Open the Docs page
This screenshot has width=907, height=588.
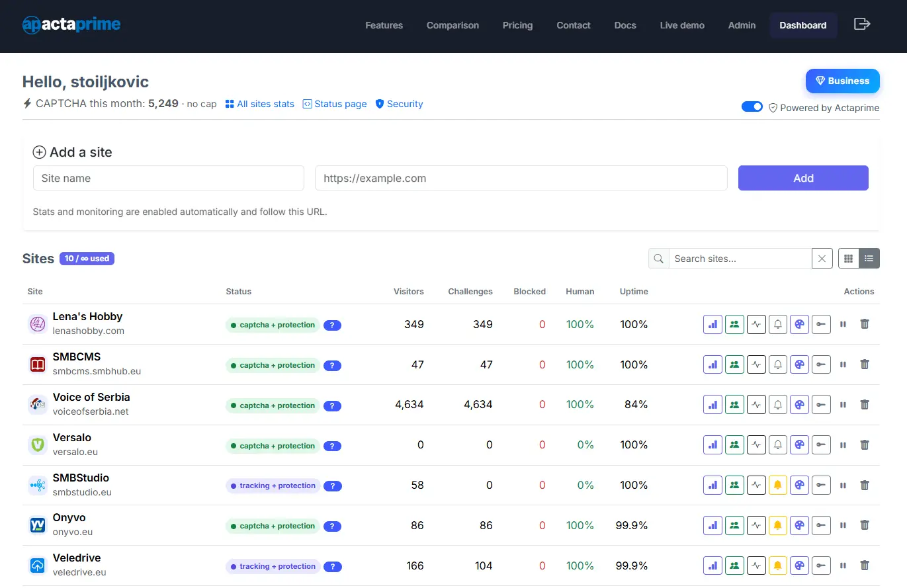pos(625,25)
